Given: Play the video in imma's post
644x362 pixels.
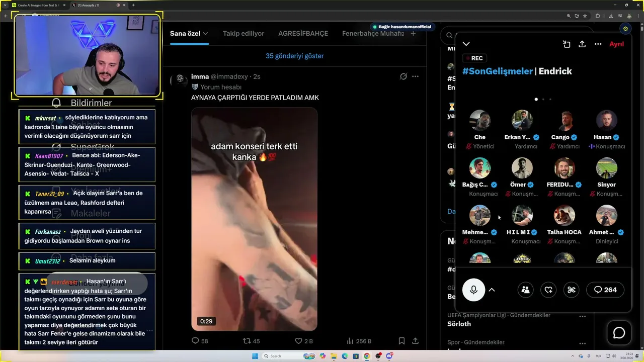Looking at the screenshot, I should click(x=254, y=219).
